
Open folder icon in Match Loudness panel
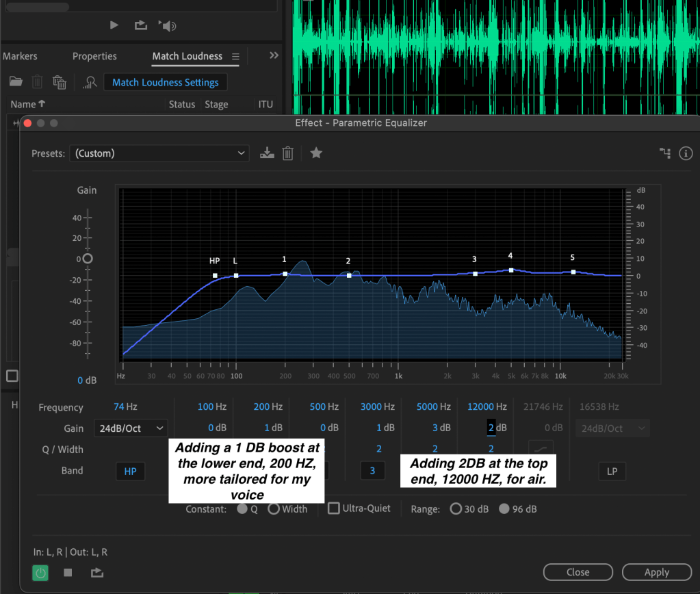pos(16,82)
